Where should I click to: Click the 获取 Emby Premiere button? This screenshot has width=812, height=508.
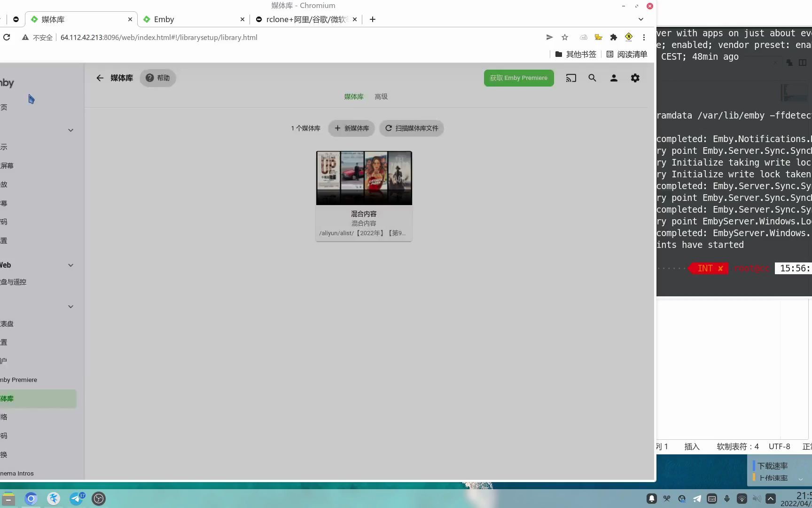[x=519, y=78]
